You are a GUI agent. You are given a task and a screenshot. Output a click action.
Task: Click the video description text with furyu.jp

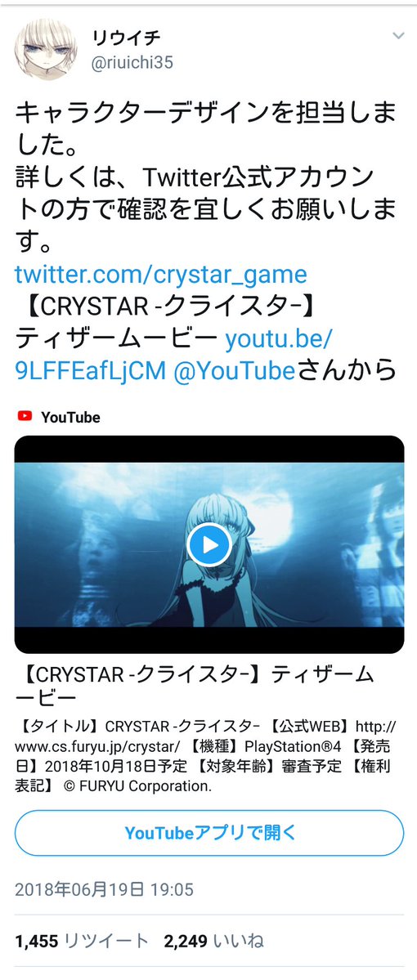[x=206, y=754]
